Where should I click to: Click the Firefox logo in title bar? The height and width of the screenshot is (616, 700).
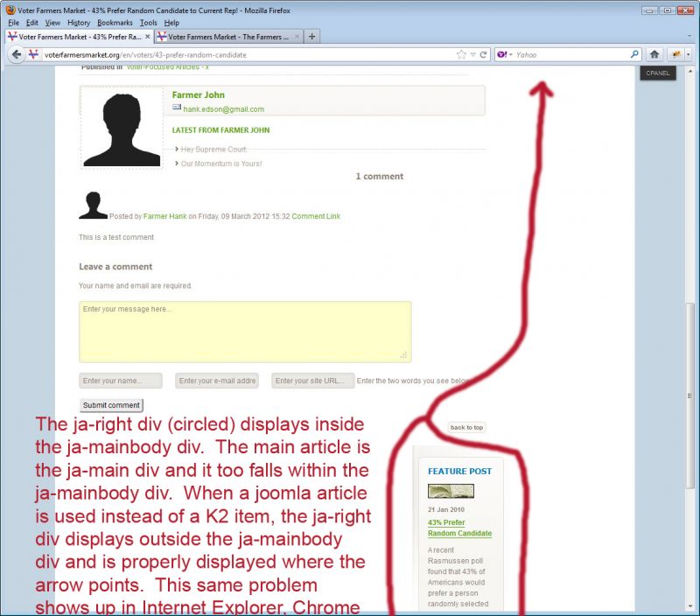[10, 10]
